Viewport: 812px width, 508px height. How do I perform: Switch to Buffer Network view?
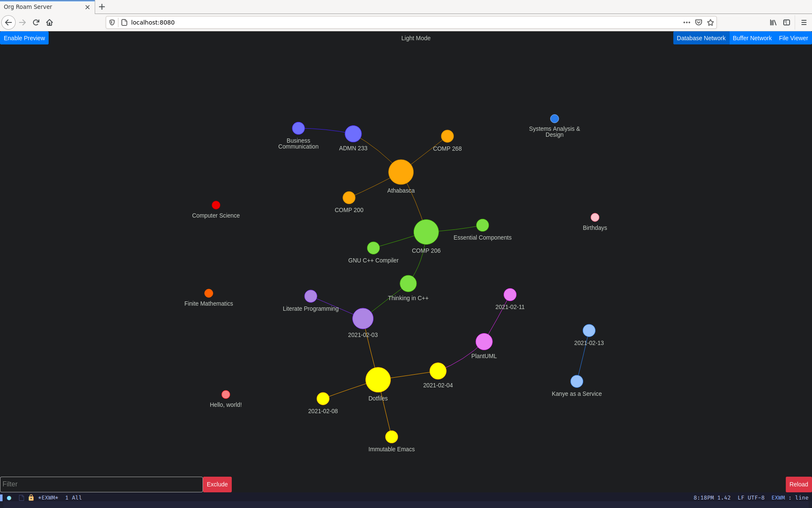point(752,38)
